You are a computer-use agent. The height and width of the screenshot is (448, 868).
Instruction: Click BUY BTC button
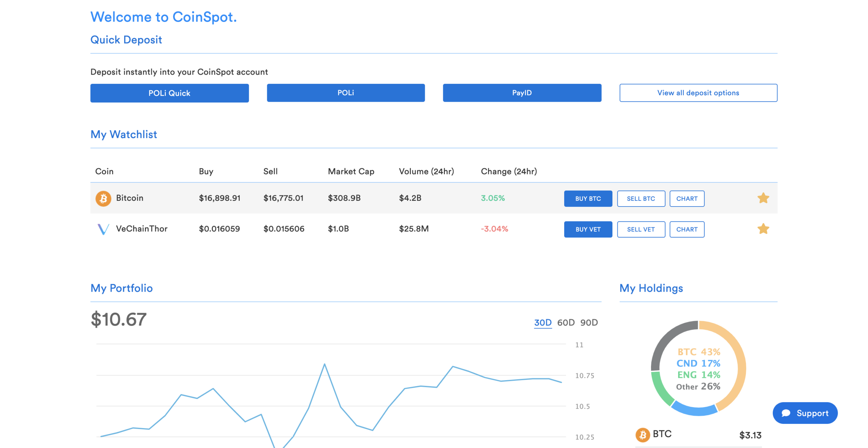coord(588,198)
